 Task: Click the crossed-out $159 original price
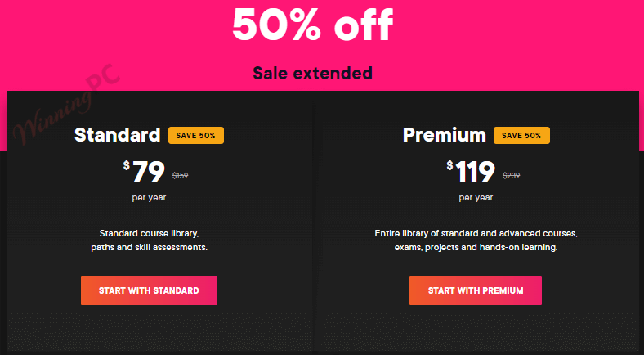click(180, 175)
